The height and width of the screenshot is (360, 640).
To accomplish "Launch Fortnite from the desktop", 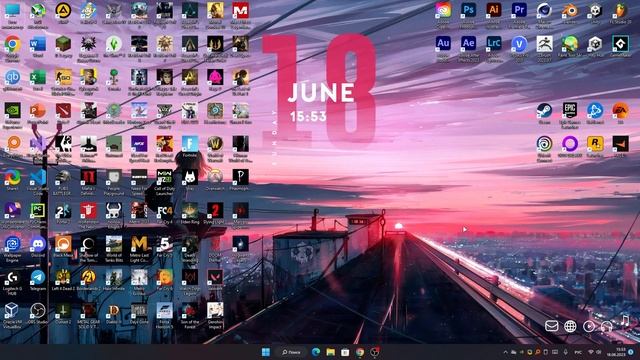I will point(190,144).
